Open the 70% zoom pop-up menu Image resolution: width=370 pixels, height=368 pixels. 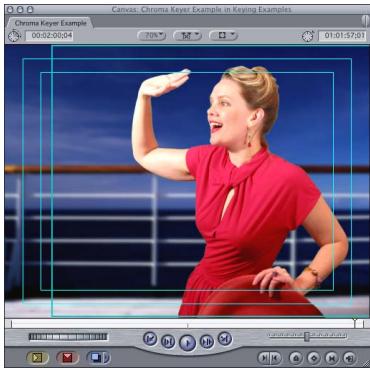pos(152,35)
